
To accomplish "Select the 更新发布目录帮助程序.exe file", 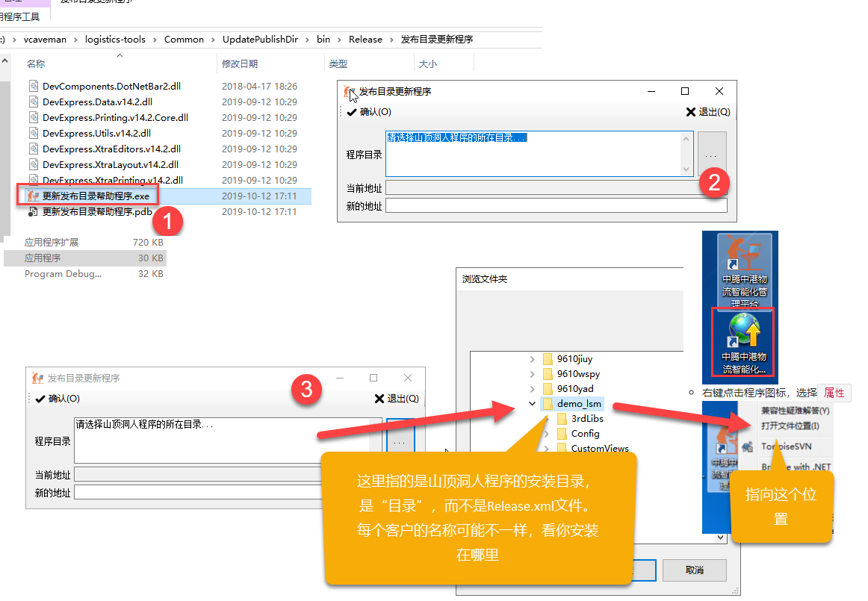I will click(x=96, y=196).
